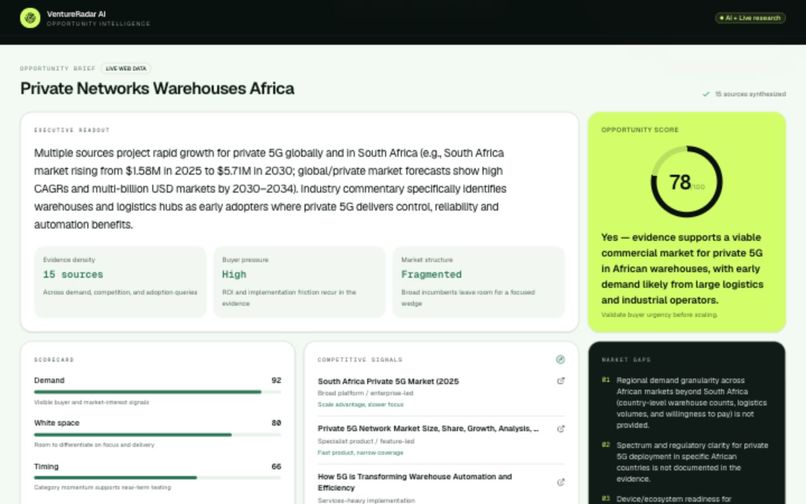Click the opportunity score 78 circular gauge
806x504 pixels.
686,182
